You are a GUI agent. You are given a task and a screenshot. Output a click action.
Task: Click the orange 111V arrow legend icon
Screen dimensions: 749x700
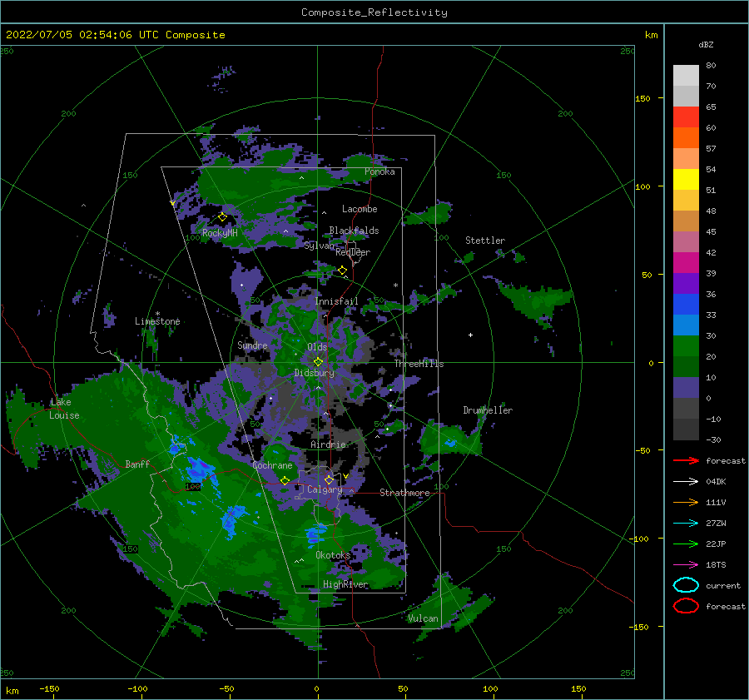(686, 502)
